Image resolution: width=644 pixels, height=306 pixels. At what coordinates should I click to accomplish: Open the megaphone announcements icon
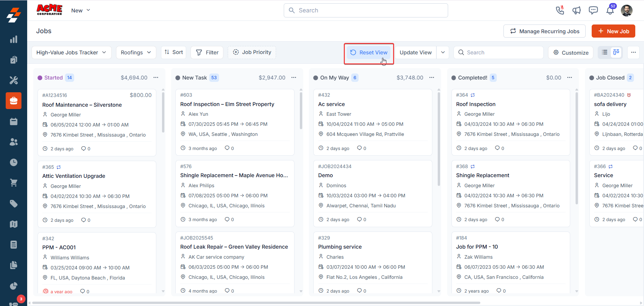(x=577, y=10)
